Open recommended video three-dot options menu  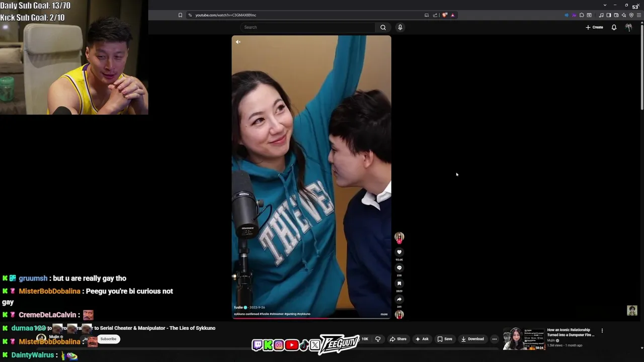pyautogui.click(x=602, y=330)
